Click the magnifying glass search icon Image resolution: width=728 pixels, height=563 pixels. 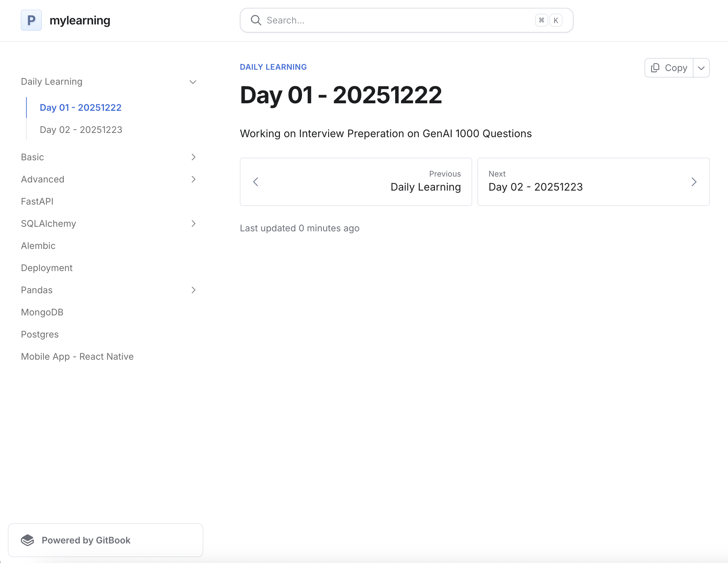pos(256,20)
